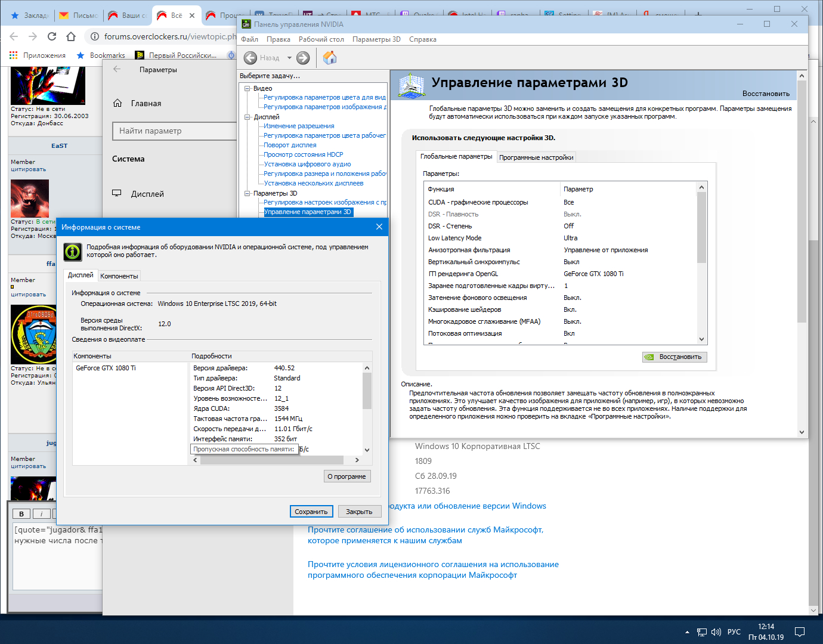Open the Правка menu
The width and height of the screenshot is (823, 644).
279,39
